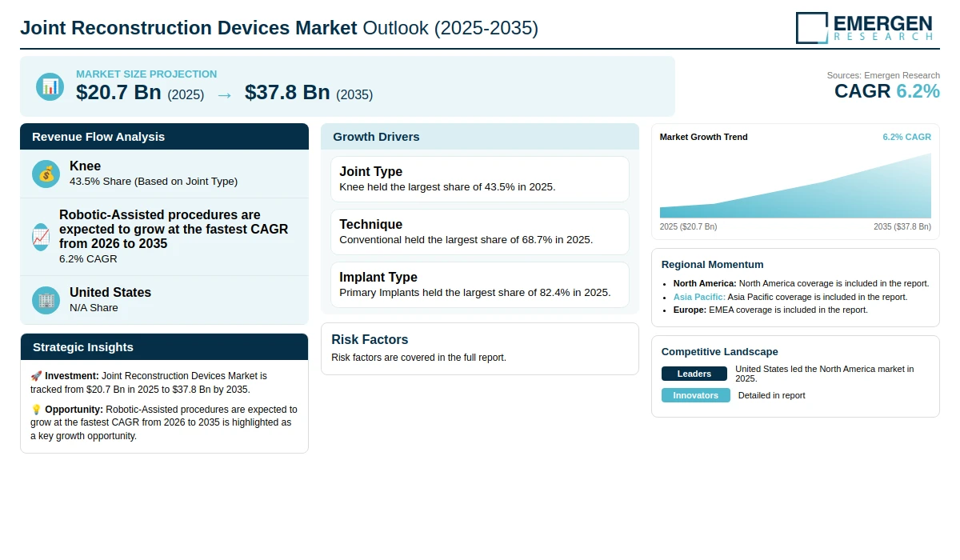This screenshot has height=560, width=960.
Task: Click the arrow between 2025 and 2035 values
Action: click(224, 94)
